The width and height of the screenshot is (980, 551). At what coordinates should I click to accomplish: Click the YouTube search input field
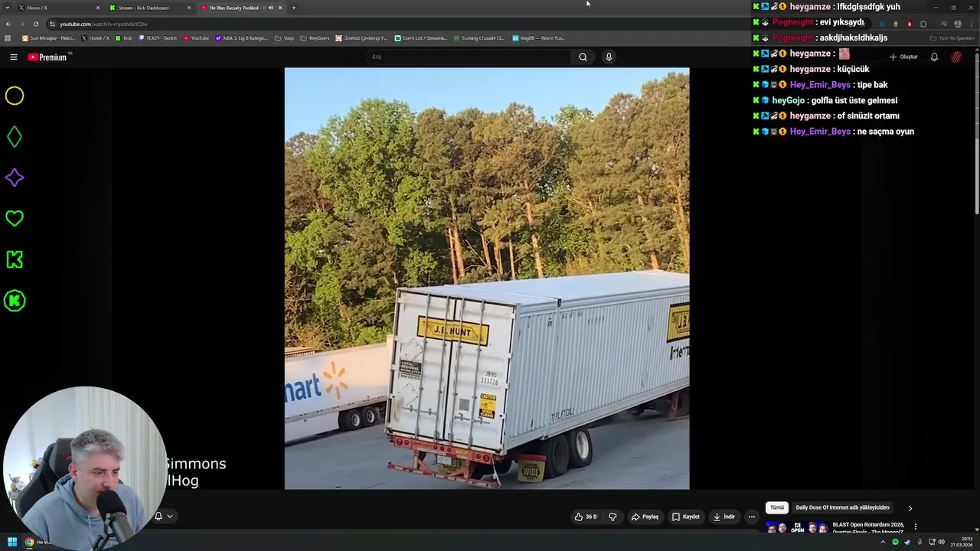point(468,57)
